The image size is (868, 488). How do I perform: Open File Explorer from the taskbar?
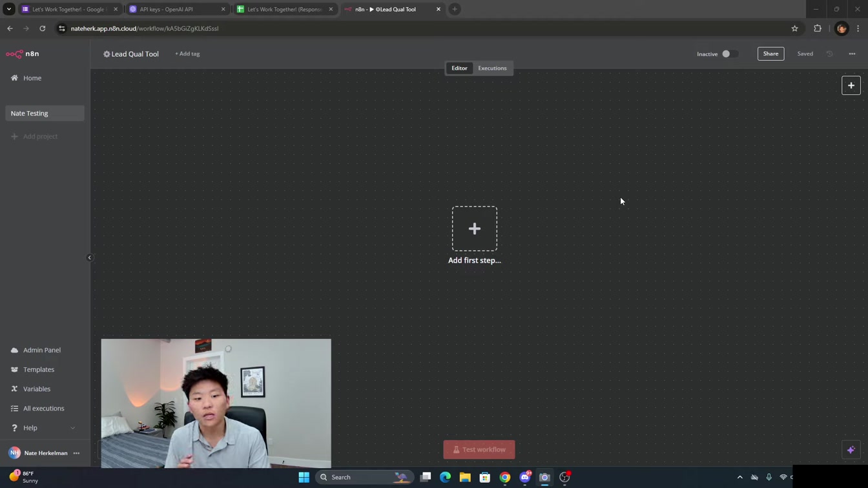[465, 477]
